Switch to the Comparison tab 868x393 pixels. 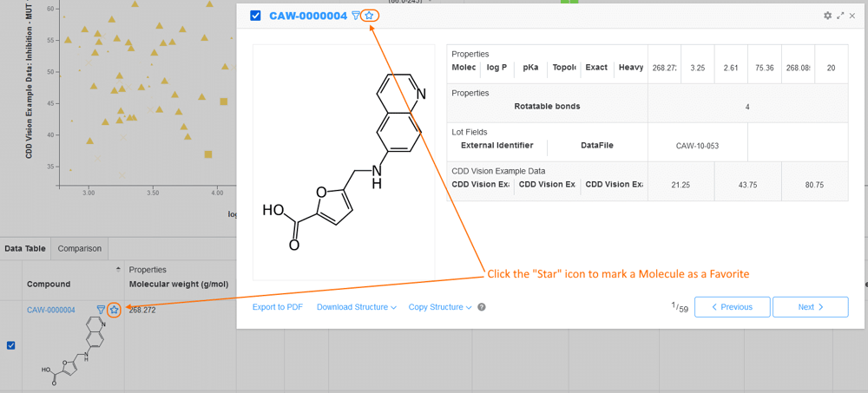pos(80,248)
